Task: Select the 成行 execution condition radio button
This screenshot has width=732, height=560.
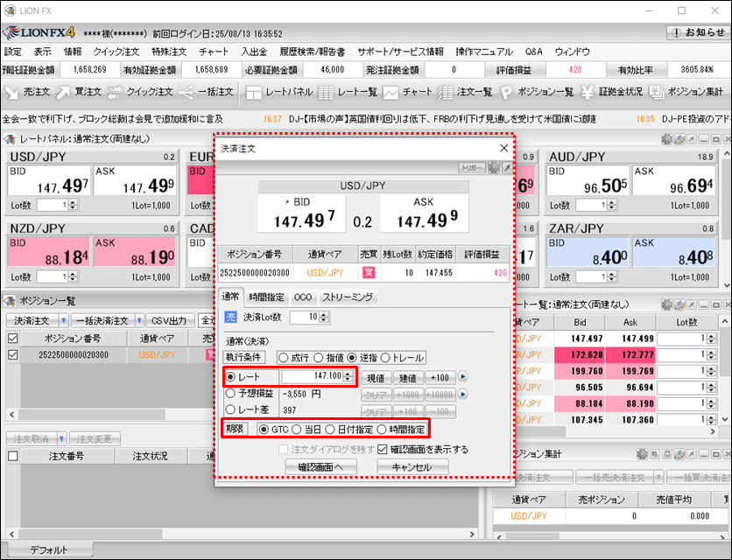Action: coord(283,357)
